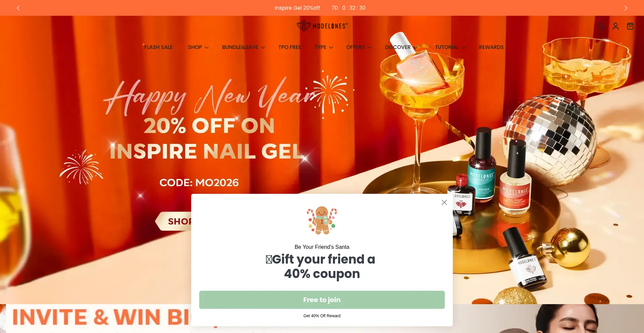This screenshot has width=644, height=333.
Task: Click the gingerbread man popup image
Action: click(322, 220)
